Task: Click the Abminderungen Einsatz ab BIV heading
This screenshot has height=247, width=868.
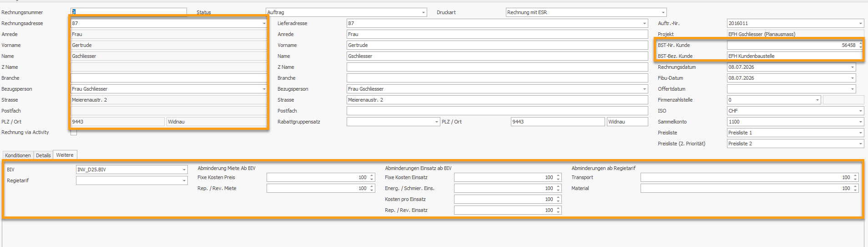Action: click(418, 168)
